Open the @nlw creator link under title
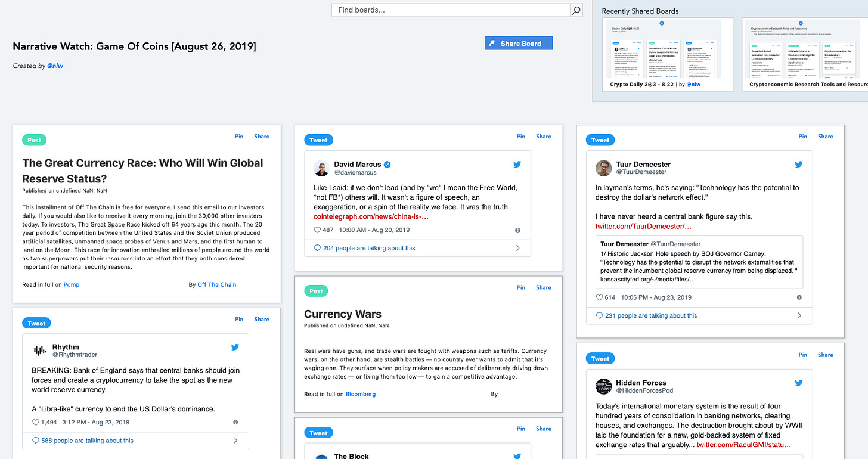 (x=55, y=66)
